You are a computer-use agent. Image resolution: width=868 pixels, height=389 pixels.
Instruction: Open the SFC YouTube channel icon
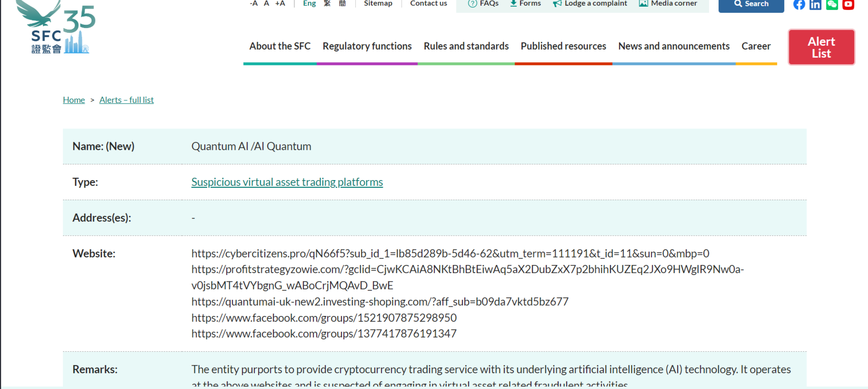tap(848, 4)
